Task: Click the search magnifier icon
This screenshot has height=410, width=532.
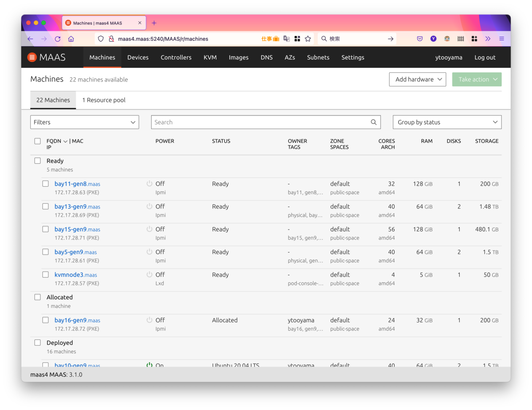Action: coord(374,122)
